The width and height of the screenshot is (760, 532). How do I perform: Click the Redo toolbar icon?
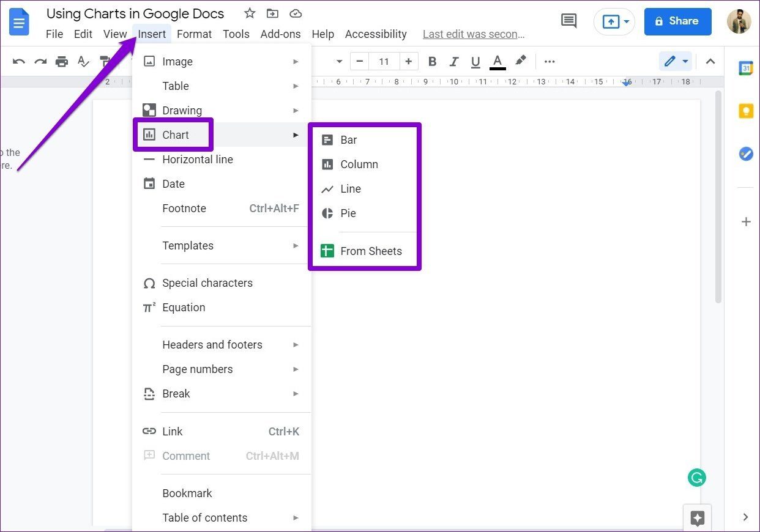(40, 61)
